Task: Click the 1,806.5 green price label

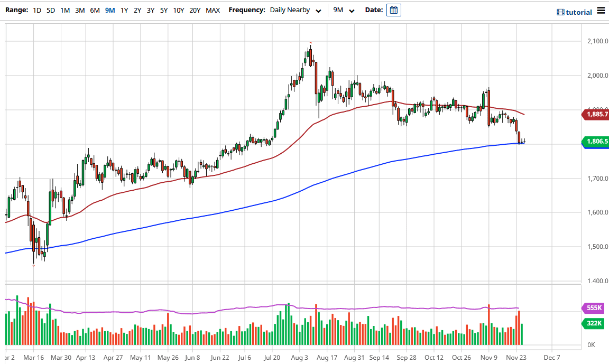Action: pyautogui.click(x=596, y=142)
